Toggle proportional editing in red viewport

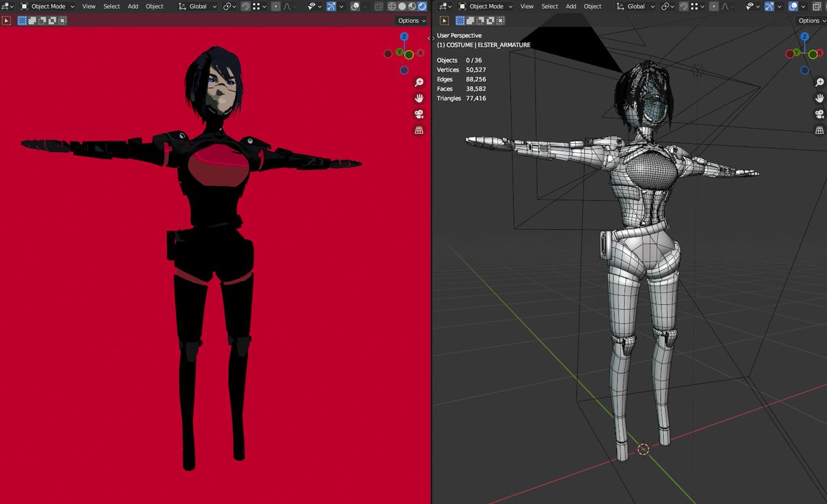[x=276, y=6]
